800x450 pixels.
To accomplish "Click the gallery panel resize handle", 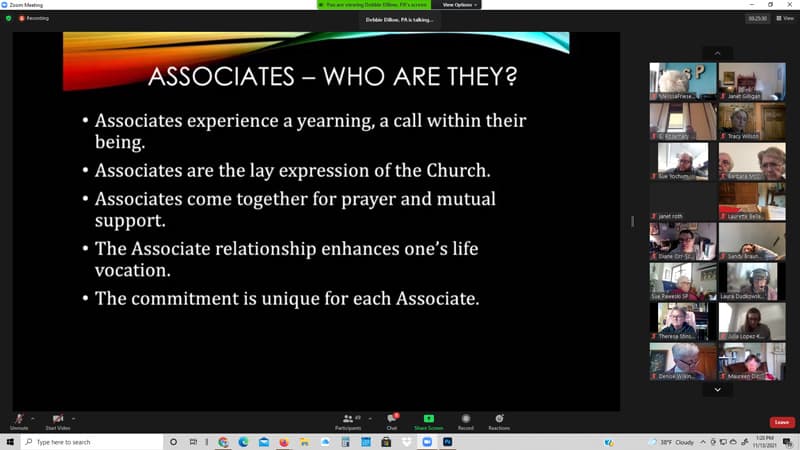I will tap(632, 221).
